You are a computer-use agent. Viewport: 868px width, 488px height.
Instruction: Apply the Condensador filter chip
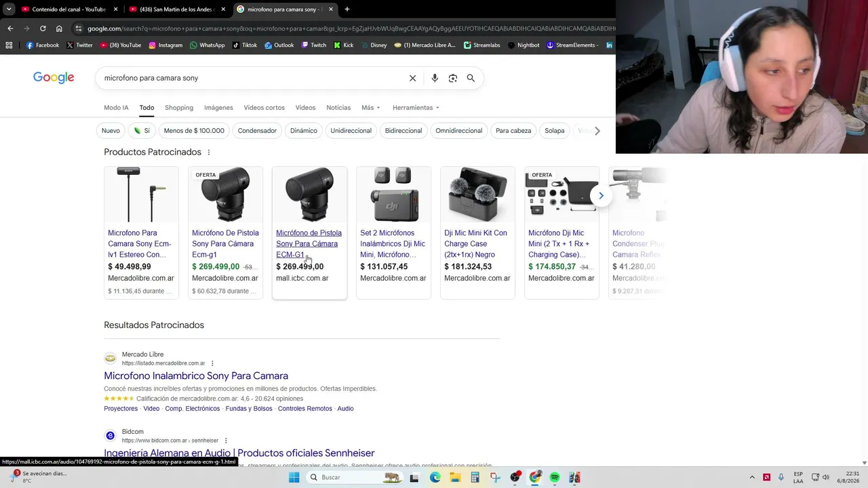257,131
